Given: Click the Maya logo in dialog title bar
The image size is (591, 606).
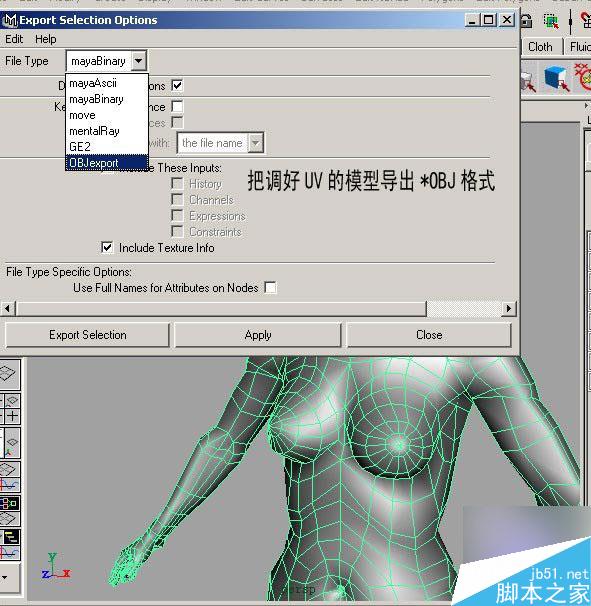Looking at the screenshot, I should pos(10,20).
